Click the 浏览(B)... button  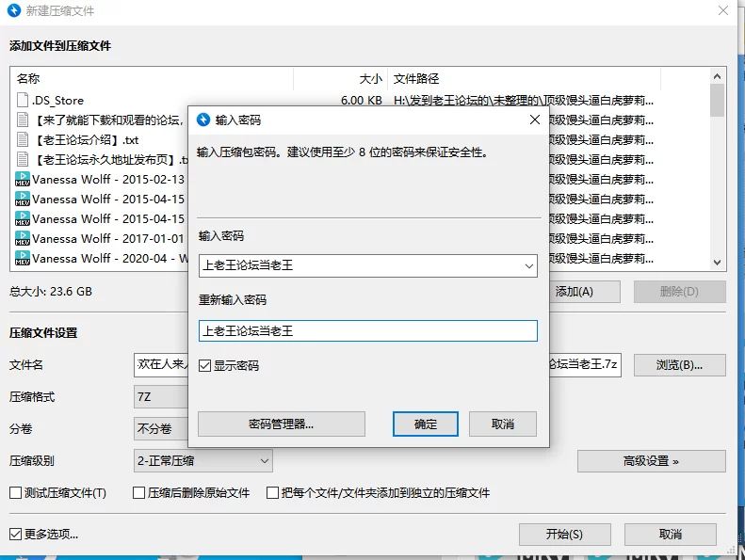(679, 365)
